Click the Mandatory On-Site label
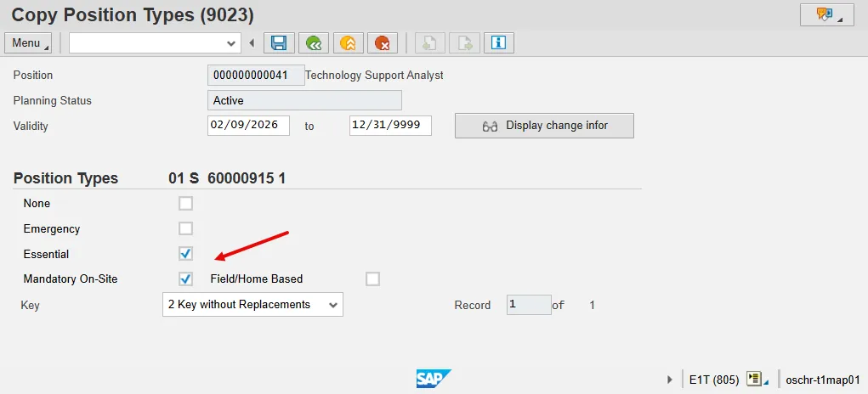Screen dimensions: 868x394 pos(71,279)
